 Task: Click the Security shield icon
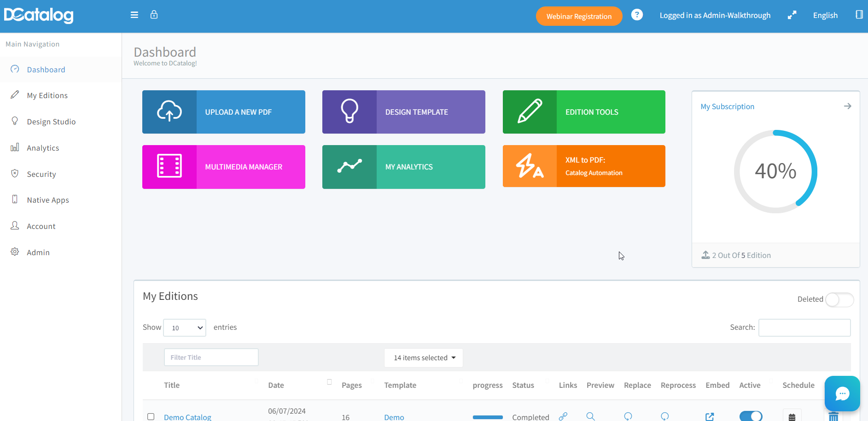click(15, 173)
